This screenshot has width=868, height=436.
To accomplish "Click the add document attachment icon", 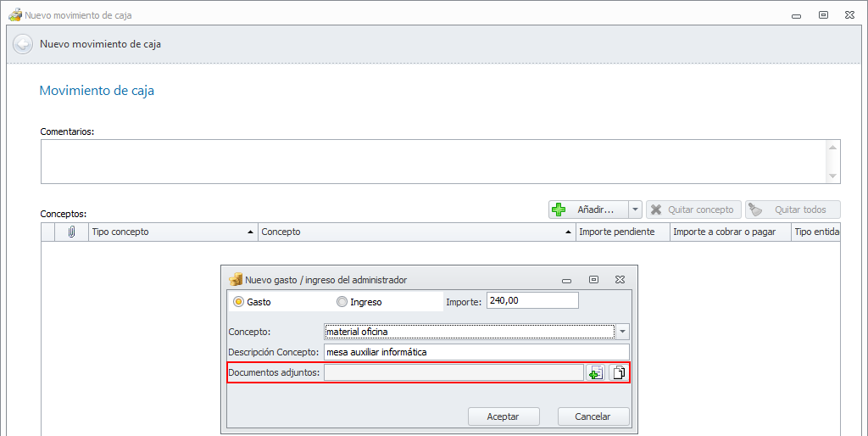I will point(596,372).
